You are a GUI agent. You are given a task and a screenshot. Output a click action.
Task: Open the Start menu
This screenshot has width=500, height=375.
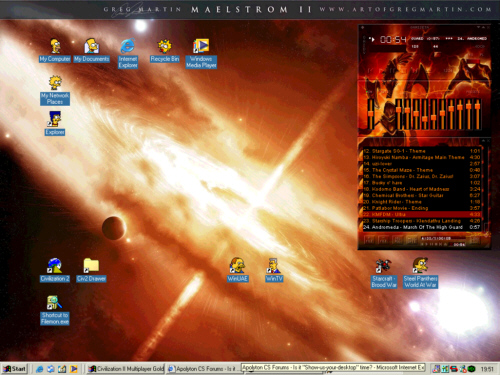pyautogui.click(x=14, y=369)
